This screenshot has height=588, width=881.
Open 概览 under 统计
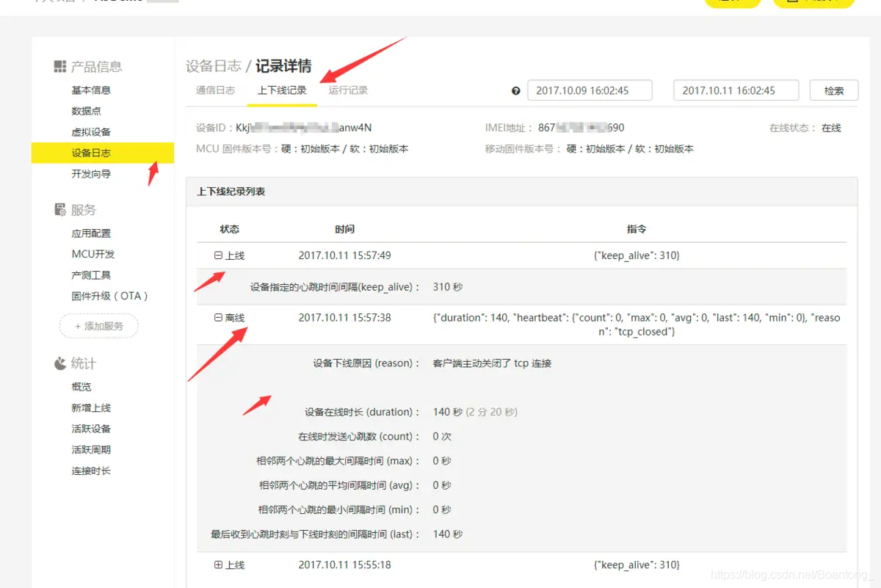(x=81, y=387)
